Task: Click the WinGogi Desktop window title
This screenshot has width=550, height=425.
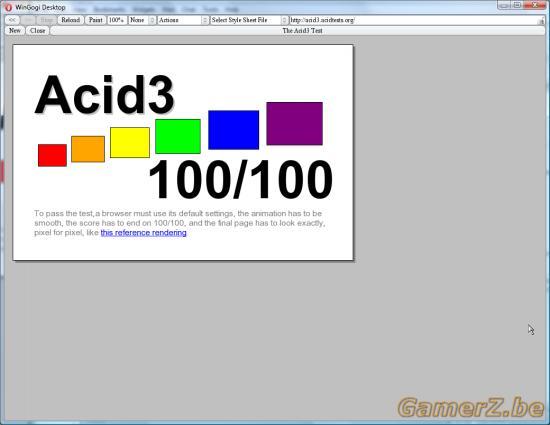Action: pos(40,7)
